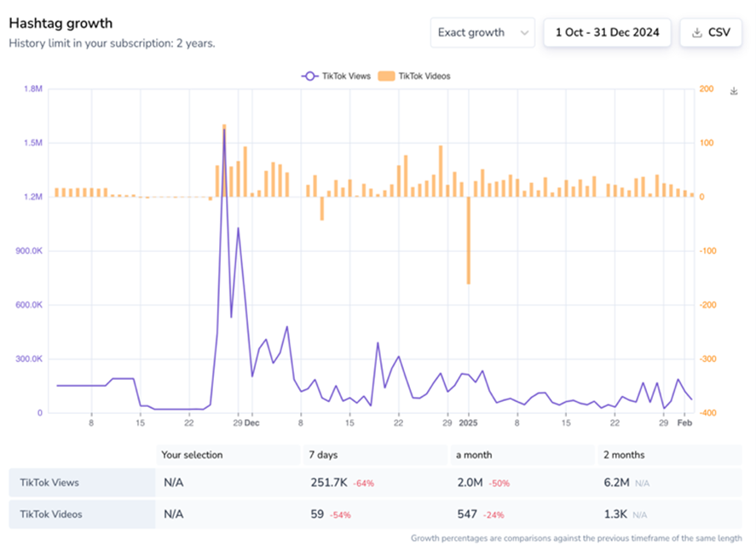Click the chart download icon
Viewport: 756px width, 551px height.
click(x=735, y=91)
